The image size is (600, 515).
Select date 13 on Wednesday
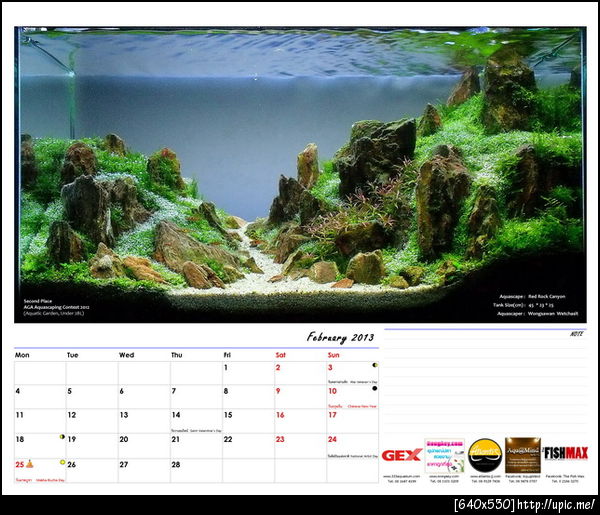pyautogui.click(x=124, y=415)
